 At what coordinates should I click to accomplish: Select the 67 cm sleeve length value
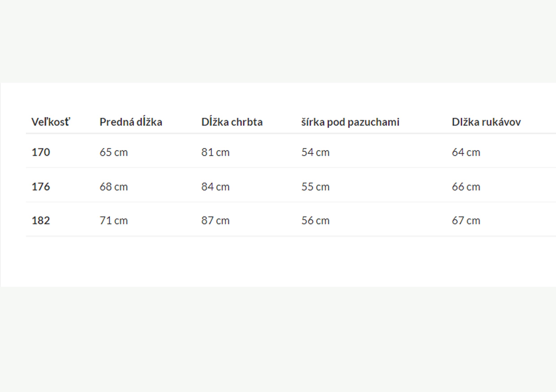pos(466,220)
